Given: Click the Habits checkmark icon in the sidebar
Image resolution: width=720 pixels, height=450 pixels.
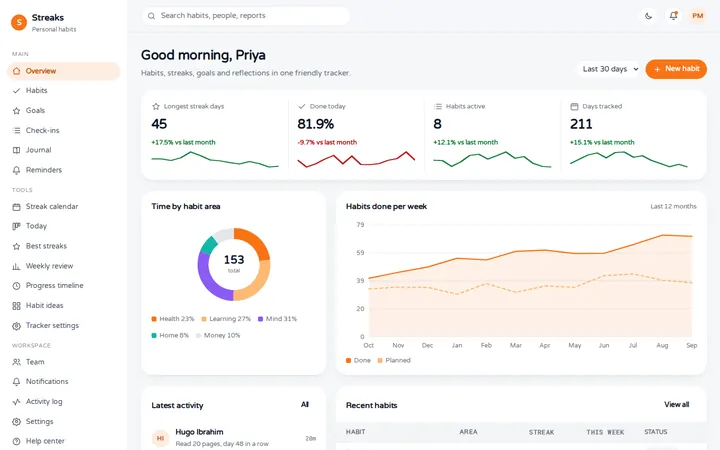Looking at the screenshot, I should pyautogui.click(x=17, y=91).
